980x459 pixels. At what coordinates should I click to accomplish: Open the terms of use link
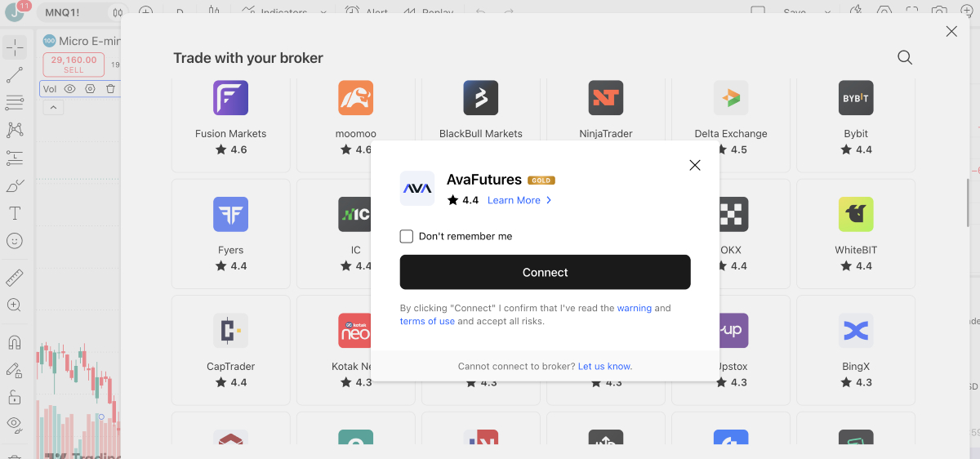(x=427, y=321)
